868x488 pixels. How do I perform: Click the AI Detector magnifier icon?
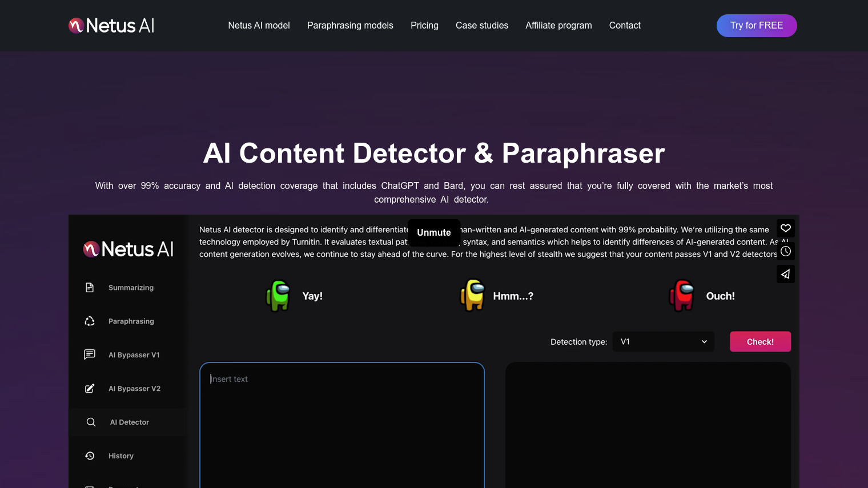pyautogui.click(x=91, y=422)
